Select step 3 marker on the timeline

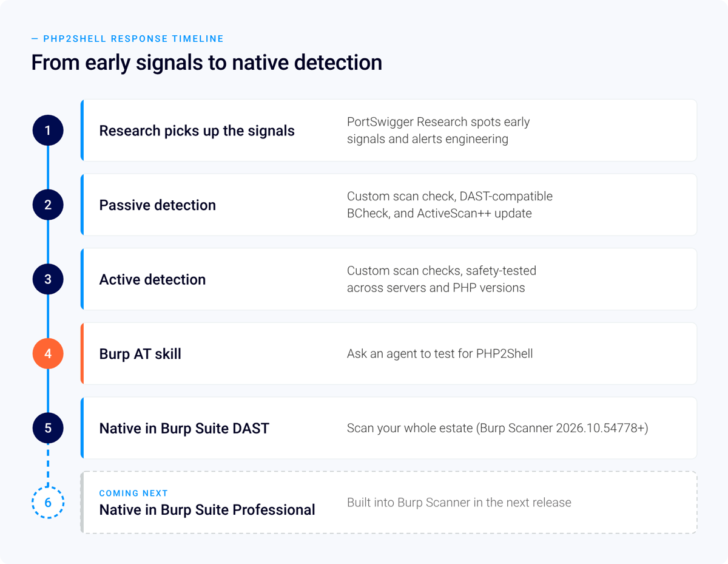(x=48, y=279)
